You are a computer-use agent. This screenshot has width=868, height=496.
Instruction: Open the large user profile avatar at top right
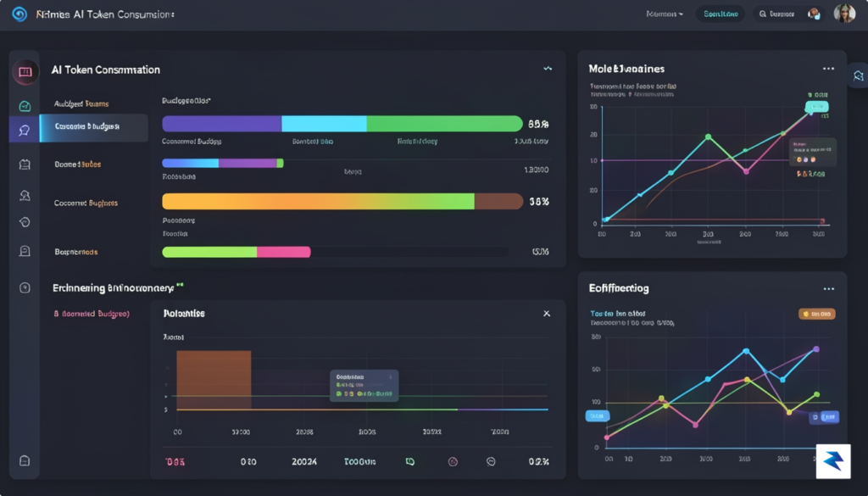pos(845,14)
